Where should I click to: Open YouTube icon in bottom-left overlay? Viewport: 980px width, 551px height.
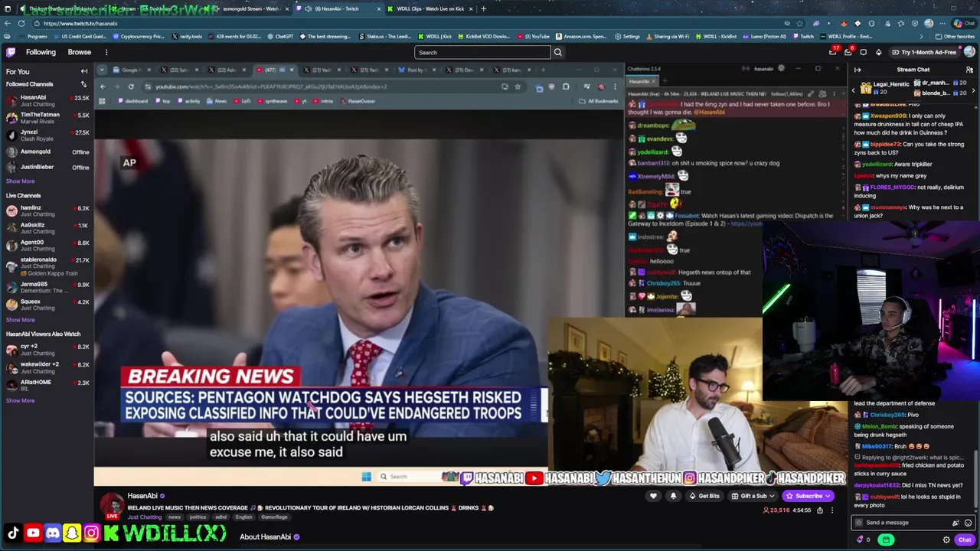(33, 533)
